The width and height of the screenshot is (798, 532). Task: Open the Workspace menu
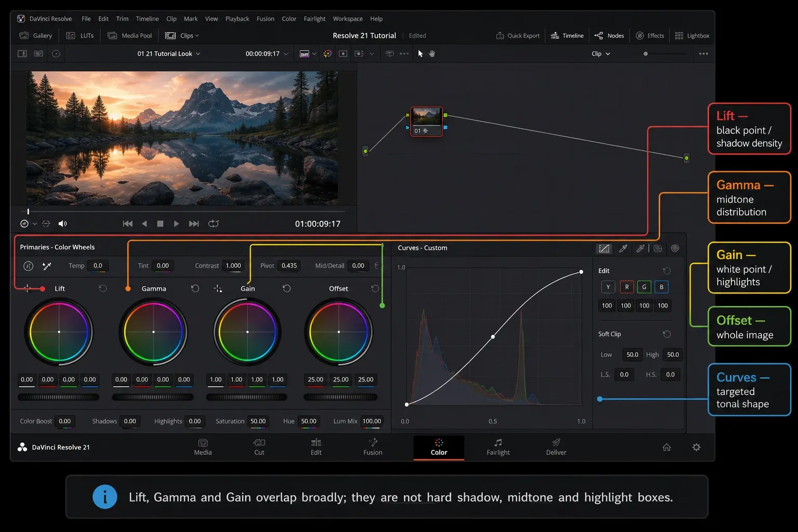[348, 19]
